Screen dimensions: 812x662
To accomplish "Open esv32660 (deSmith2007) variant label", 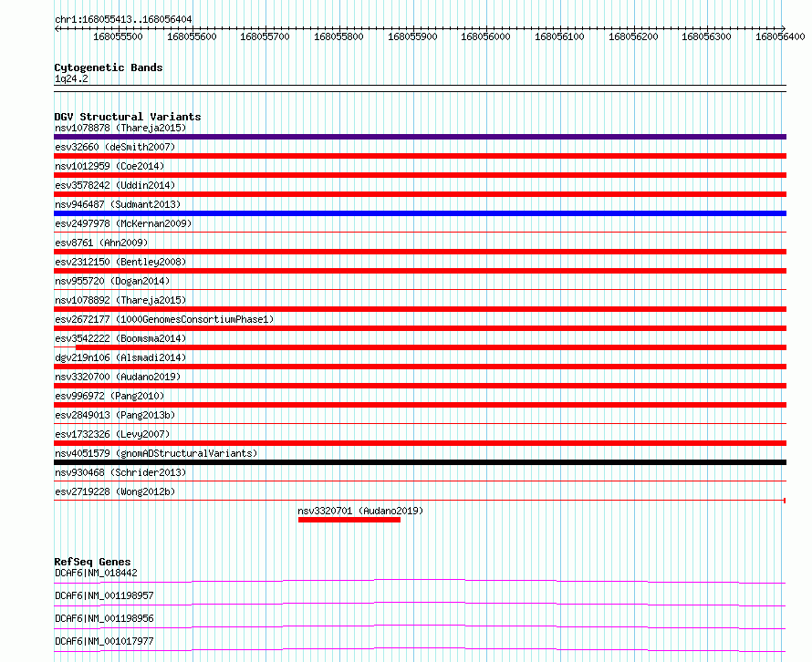I will (115, 147).
